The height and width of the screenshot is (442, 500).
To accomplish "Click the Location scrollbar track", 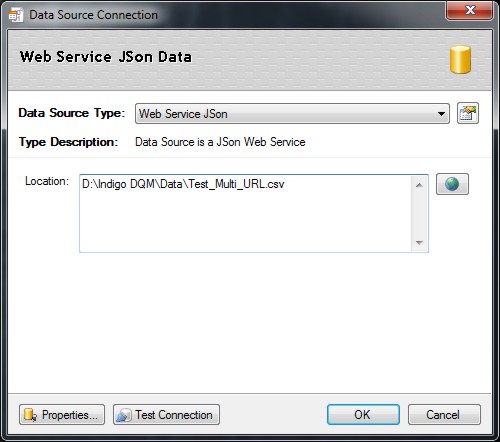I will point(419,214).
